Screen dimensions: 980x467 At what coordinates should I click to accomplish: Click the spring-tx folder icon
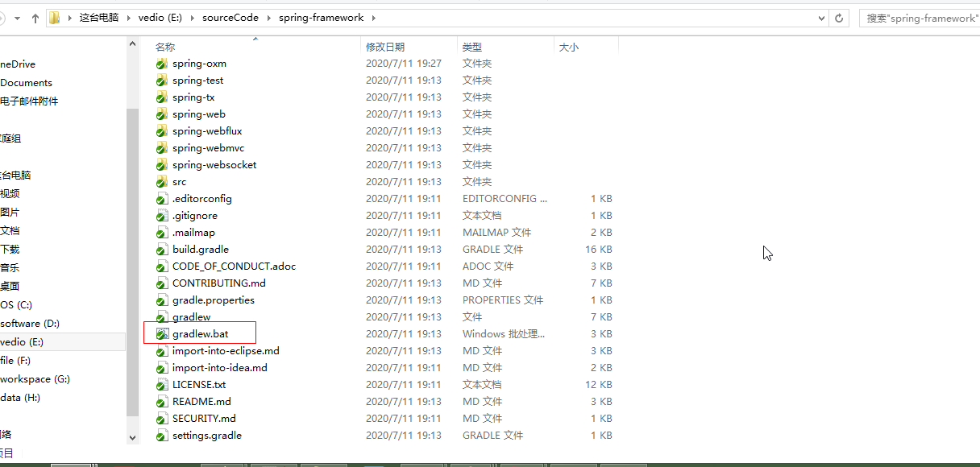(162, 97)
